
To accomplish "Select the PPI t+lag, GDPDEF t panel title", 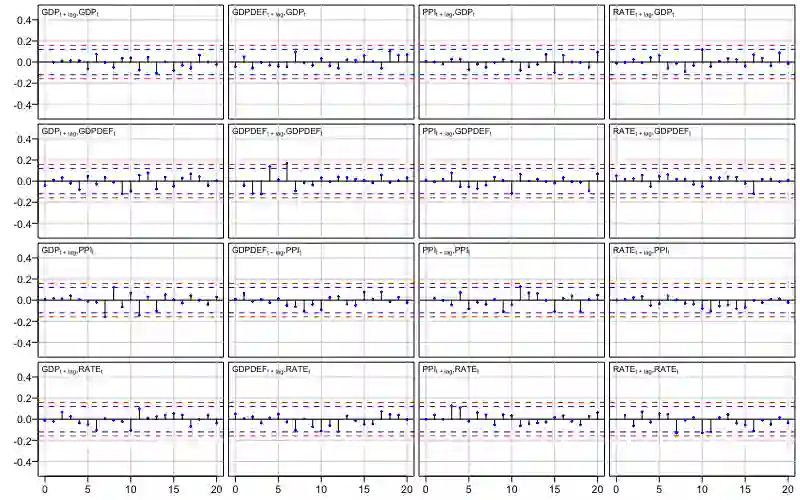I will tap(458, 132).
